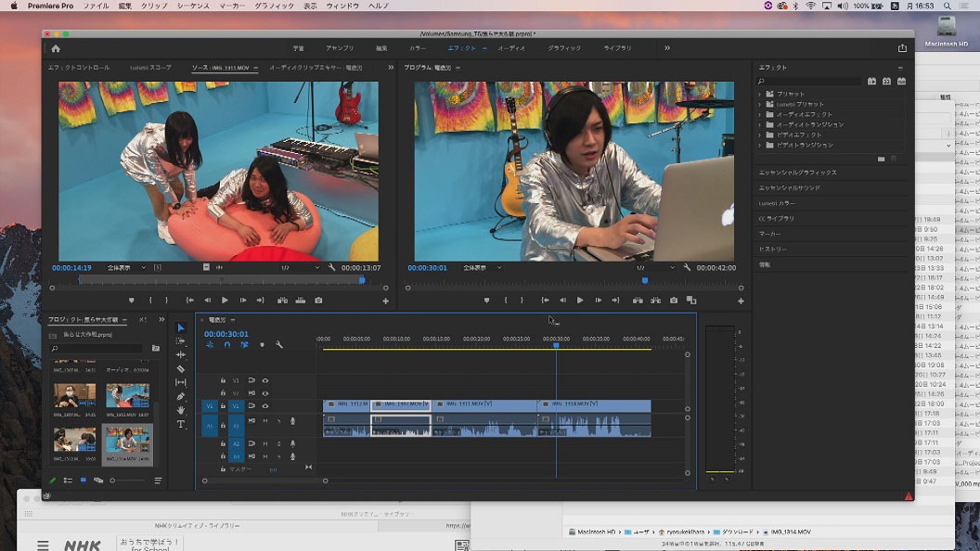
Task: Toggle lock on video track V3
Action: tap(223, 380)
